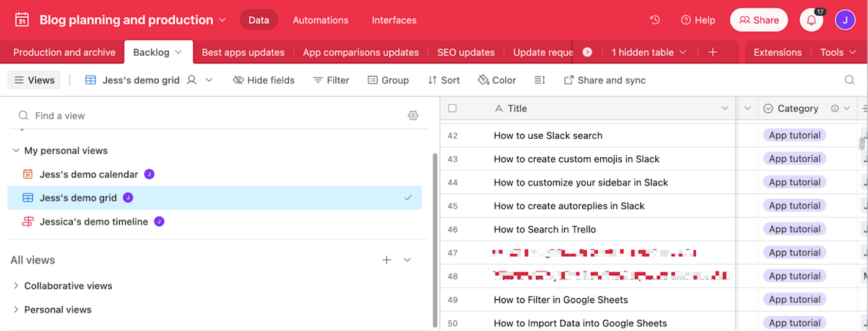The height and width of the screenshot is (331, 868).
Task: Click the view settings gear icon
Action: tap(413, 115)
